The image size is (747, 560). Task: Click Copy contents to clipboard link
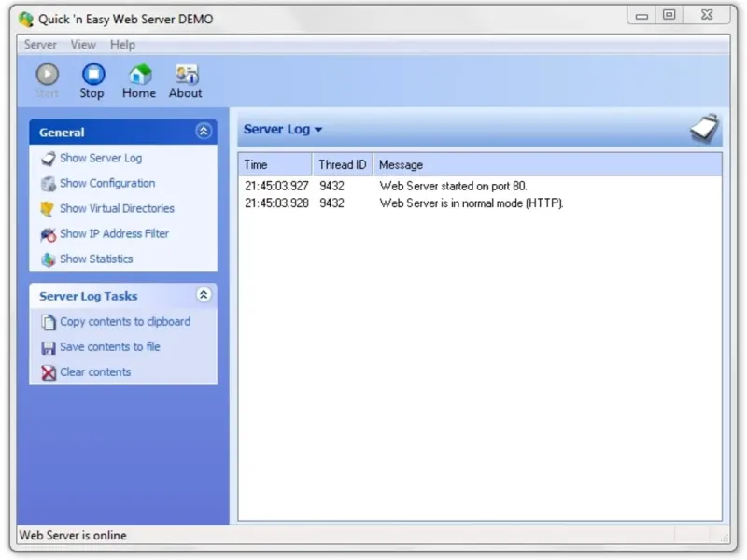125,322
